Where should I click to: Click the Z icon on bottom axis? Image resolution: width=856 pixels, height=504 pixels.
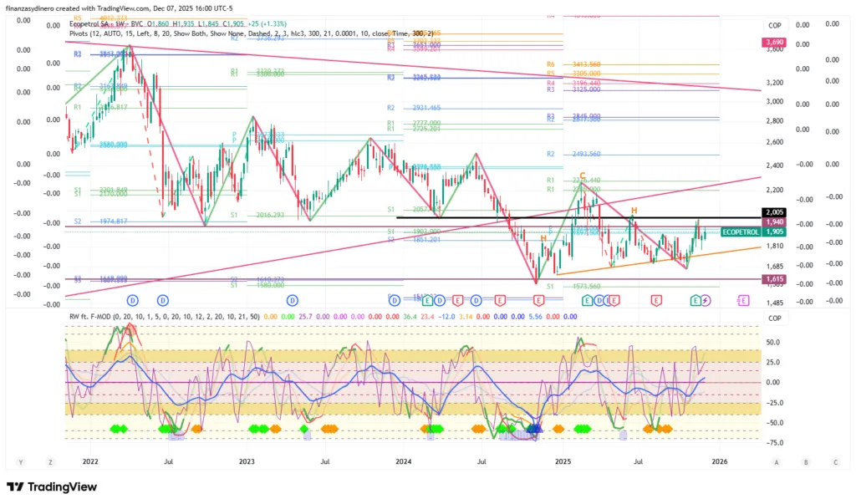(x=52, y=461)
